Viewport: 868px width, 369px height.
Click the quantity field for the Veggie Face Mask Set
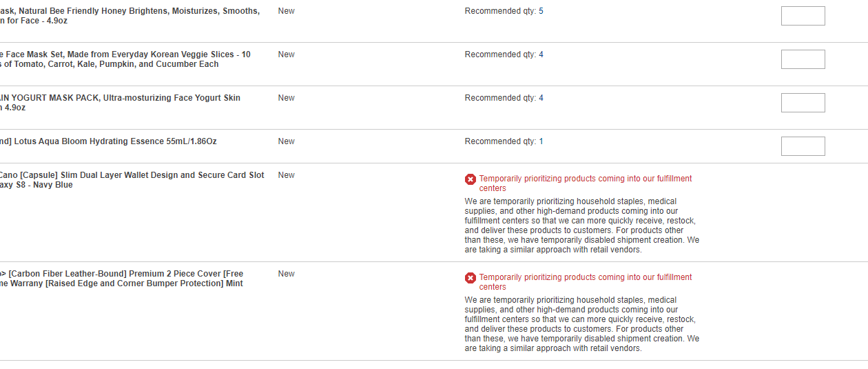[x=803, y=59]
